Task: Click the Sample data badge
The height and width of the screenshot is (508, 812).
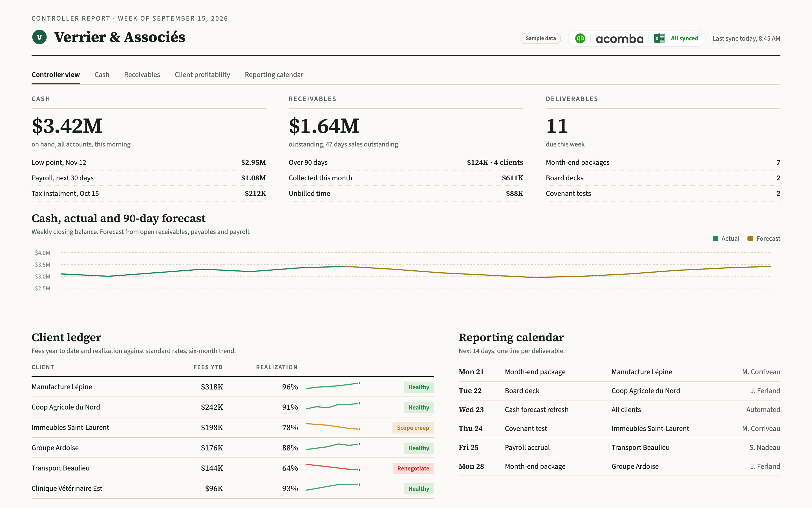Action: click(540, 38)
